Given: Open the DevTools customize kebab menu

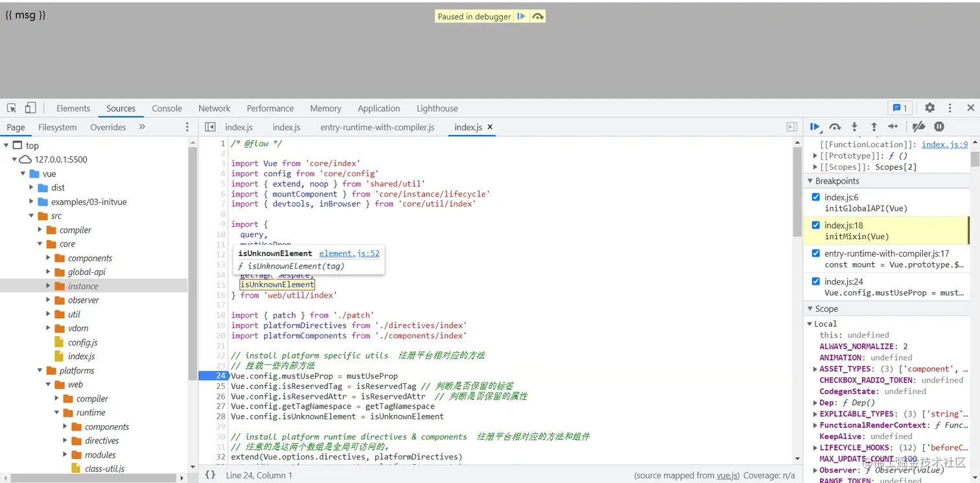Looking at the screenshot, I should point(950,108).
